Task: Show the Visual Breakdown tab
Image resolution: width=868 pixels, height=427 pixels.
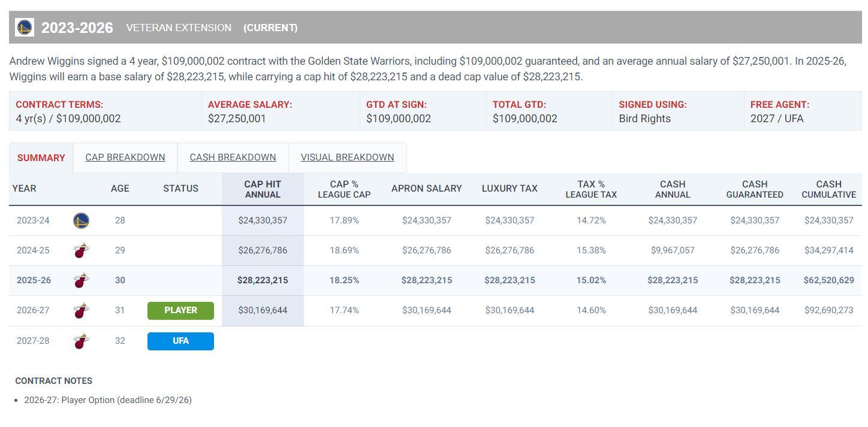Action: coord(347,158)
